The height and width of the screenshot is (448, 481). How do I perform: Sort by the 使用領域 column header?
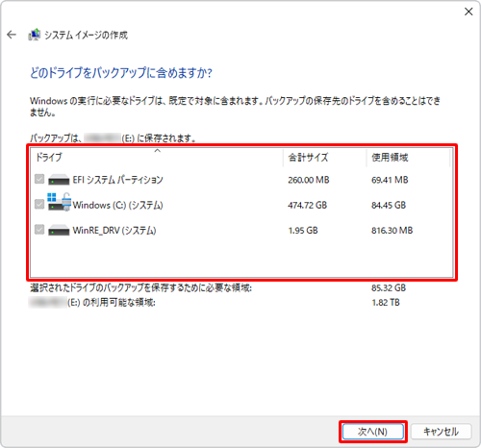coord(408,158)
